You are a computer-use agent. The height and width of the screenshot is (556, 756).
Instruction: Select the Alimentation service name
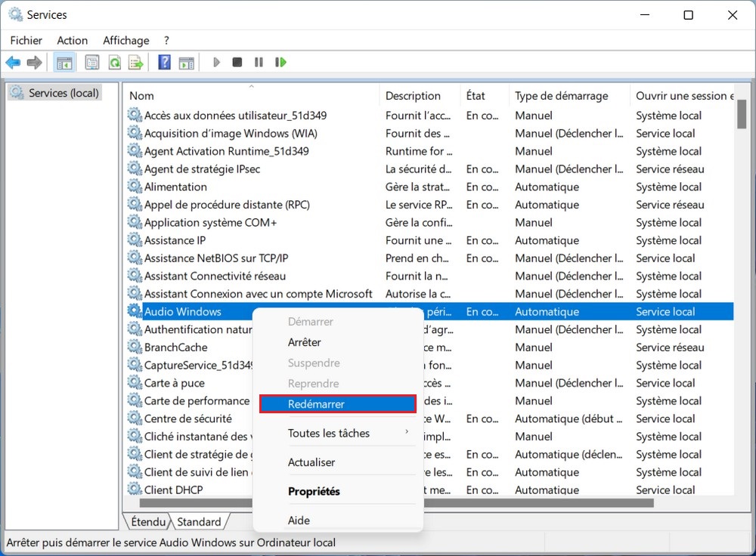point(175,187)
